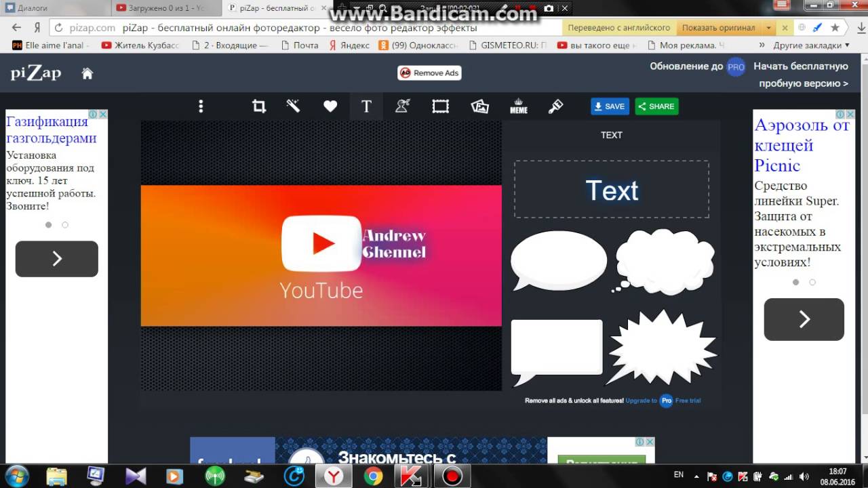The height and width of the screenshot is (488, 868).
Task: Click the YouTube caption text on canvas
Action: (x=321, y=290)
